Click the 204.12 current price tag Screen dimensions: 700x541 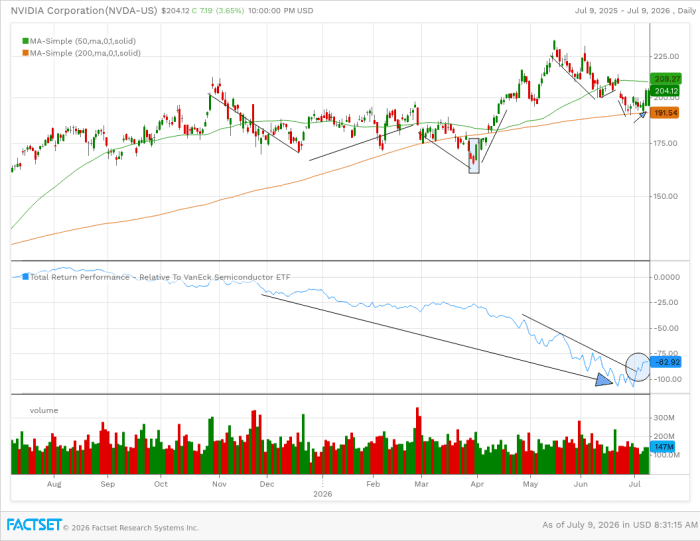[665, 91]
